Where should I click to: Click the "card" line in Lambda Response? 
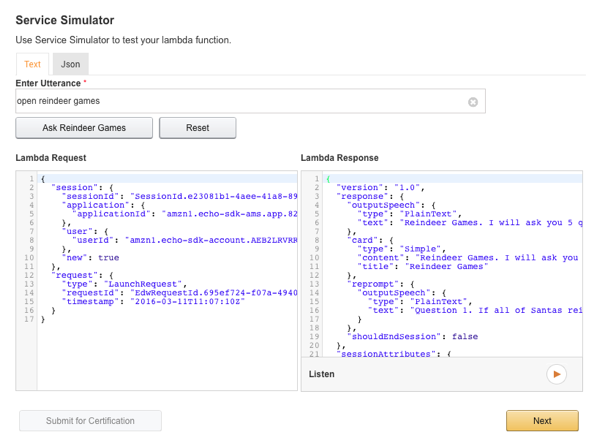pyautogui.click(x=370, y=240)
